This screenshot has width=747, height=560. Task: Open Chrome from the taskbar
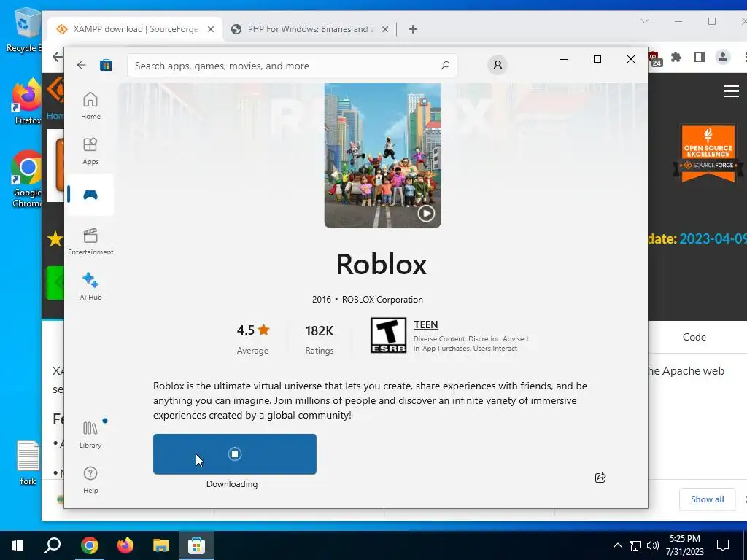(89, 545)
